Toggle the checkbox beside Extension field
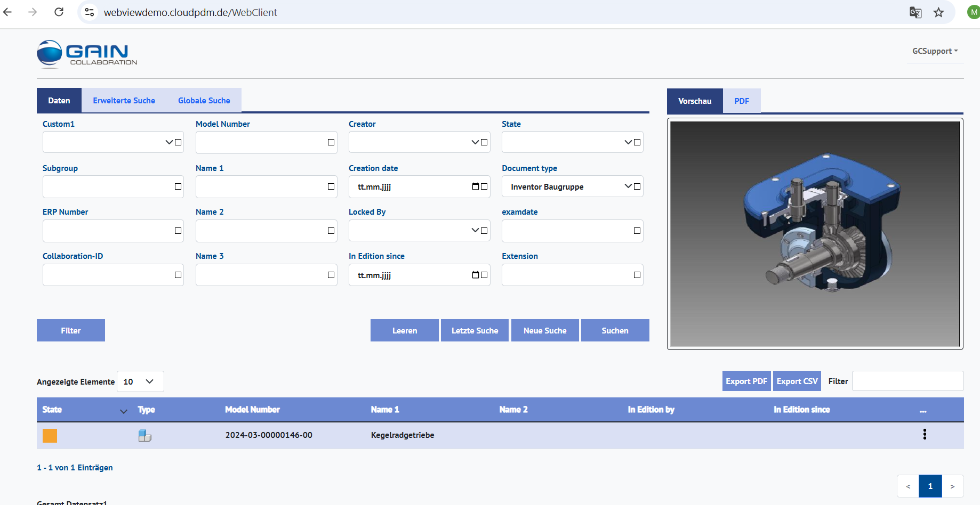The image size is (980, 505). (637, 275)
